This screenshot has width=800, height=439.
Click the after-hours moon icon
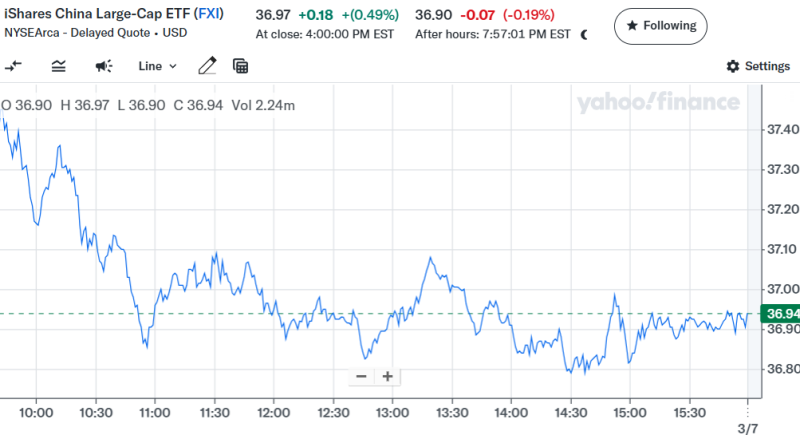[x=584, y=34]
